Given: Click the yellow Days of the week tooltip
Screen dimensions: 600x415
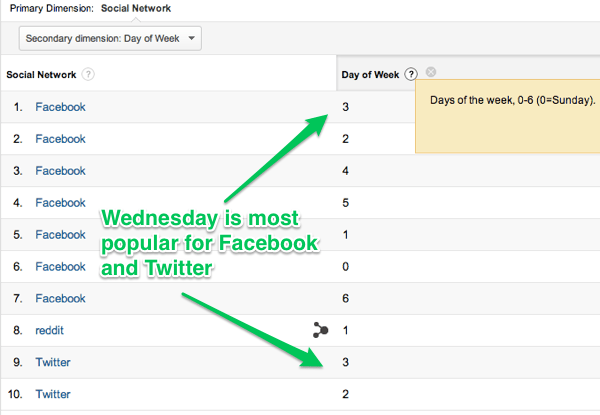Looking at the screenshot, I should pyautogui.click(x=508, y=116).
